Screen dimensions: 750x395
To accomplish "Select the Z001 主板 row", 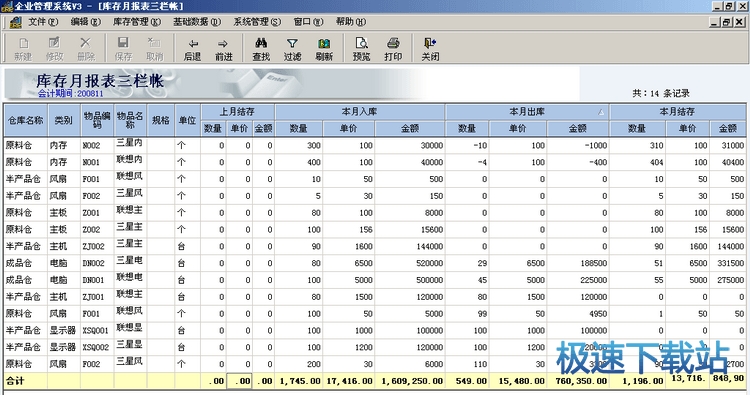I will [x=375, y=213].
